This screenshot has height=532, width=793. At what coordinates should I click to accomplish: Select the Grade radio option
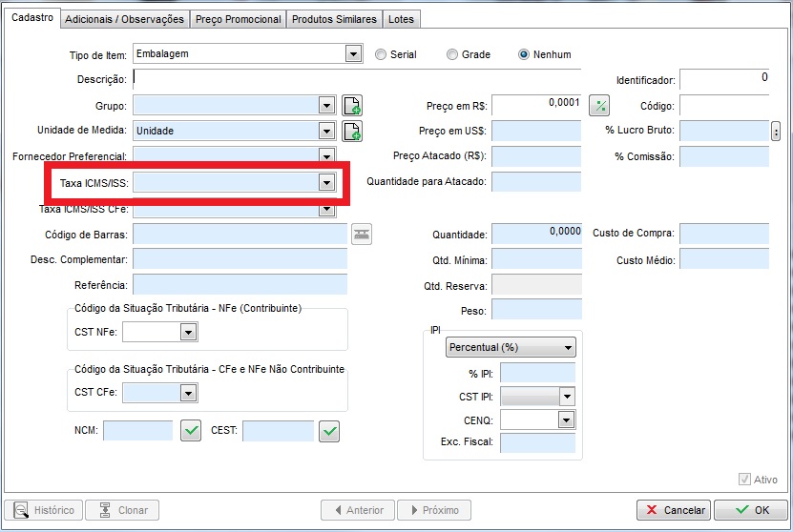453,54
